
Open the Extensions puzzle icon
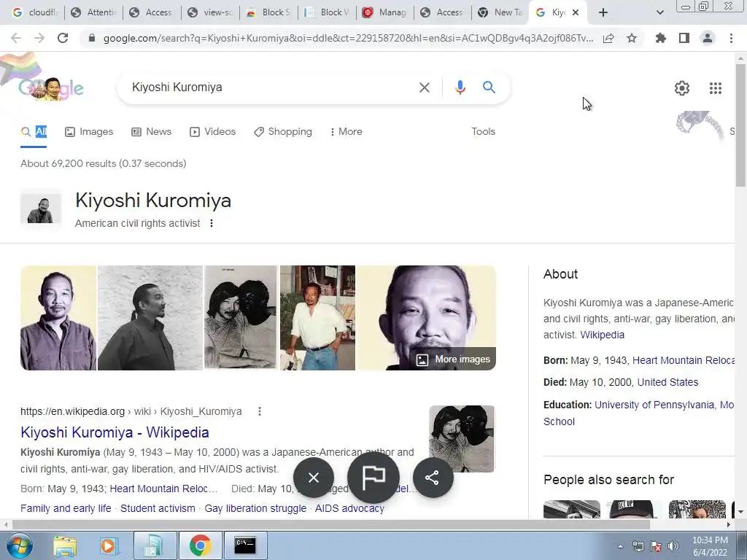pyautogui.click(x=661, y=38)
